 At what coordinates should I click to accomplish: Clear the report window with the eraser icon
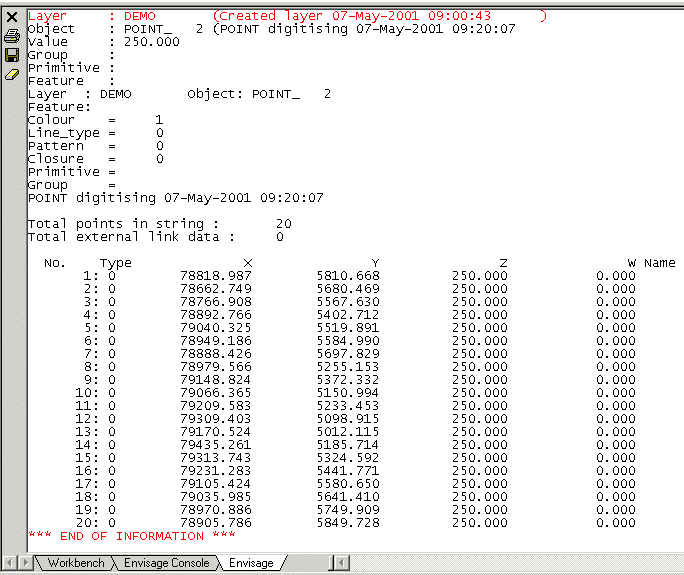[12, 75]
